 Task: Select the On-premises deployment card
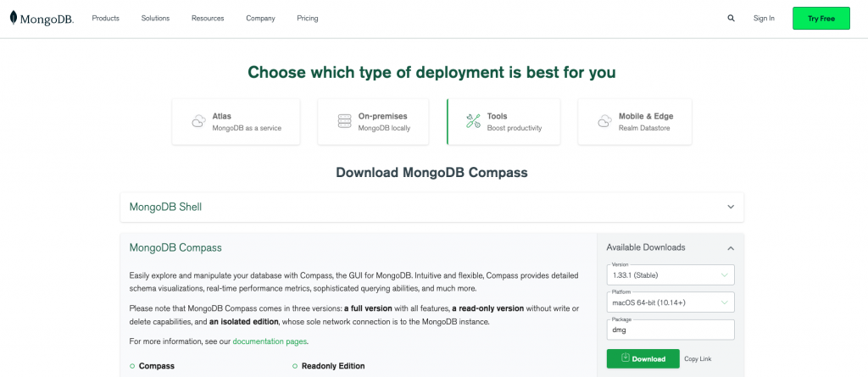pyautogui.click(x=373, y=122)
